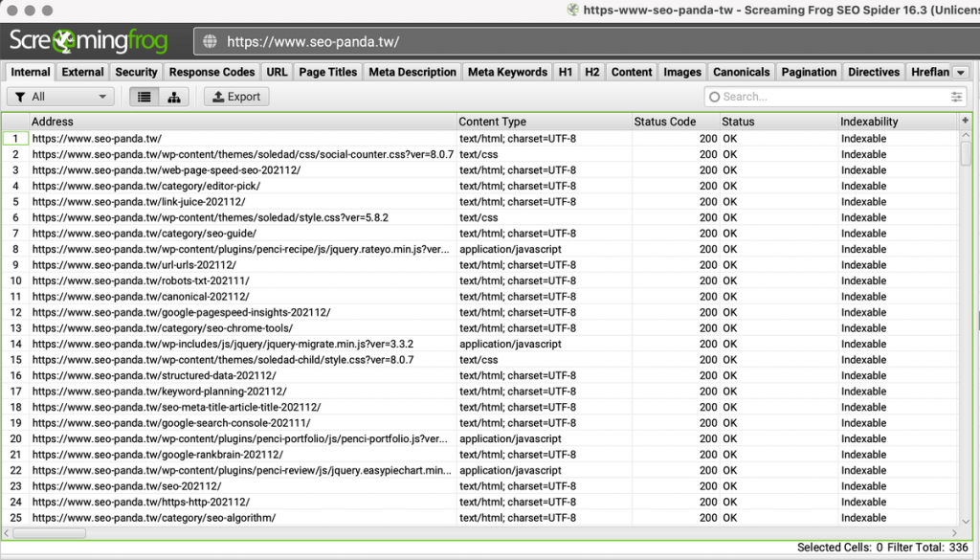980x560 pixels.
Task: Click the vertical scrollbar thumb
Action: point(966,152)
